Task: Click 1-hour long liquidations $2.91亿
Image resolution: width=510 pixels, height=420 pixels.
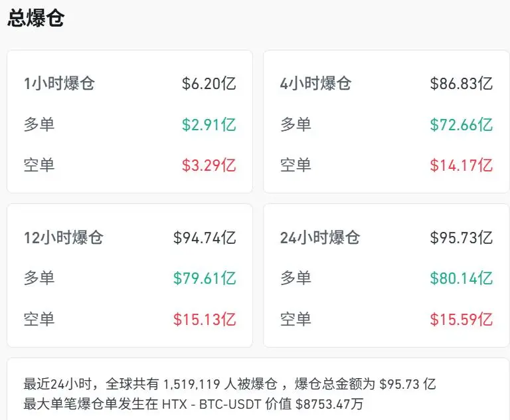Action: tap(209, 124)
